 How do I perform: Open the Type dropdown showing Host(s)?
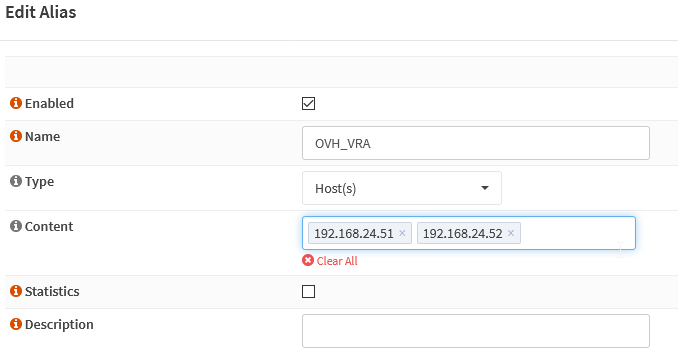click(x=402, y=188)
